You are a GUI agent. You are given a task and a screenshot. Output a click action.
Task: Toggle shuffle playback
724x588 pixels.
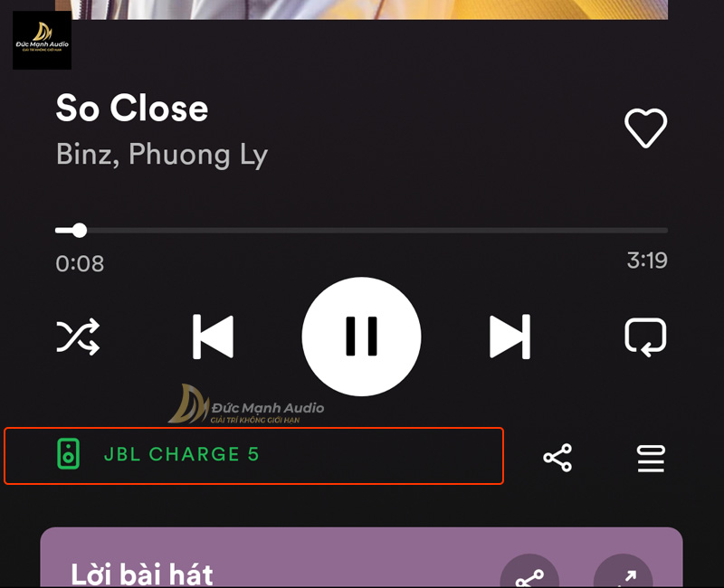(x=78, y=337)
